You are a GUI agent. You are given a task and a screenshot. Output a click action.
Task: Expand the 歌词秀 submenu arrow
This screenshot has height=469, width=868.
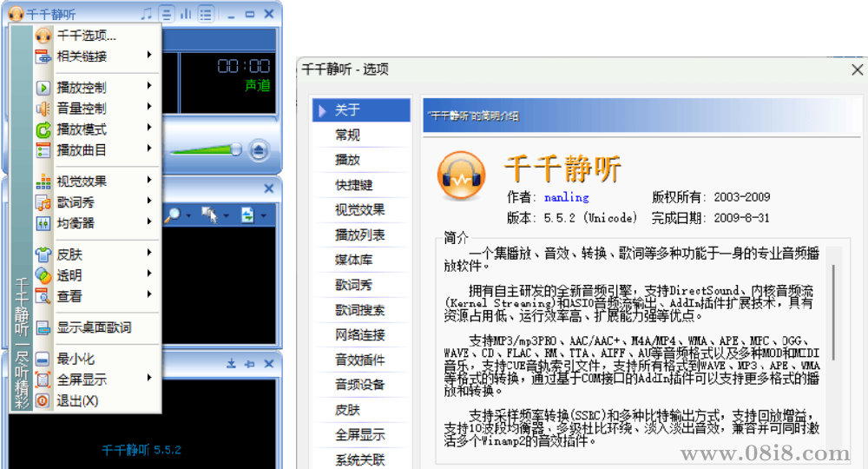click(149, 201)
